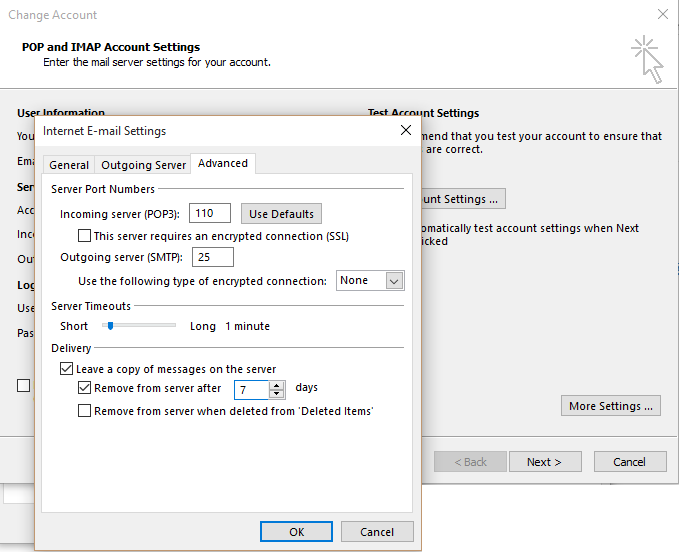Select the Advanced tab
Viewport: 679px width, 552px height.
(223, 164)
